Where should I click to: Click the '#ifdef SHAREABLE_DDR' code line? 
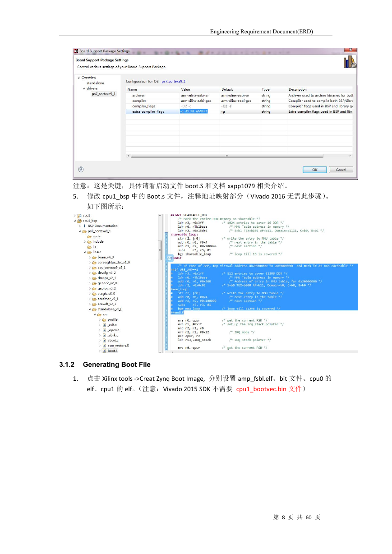click(x=189, y=215)
